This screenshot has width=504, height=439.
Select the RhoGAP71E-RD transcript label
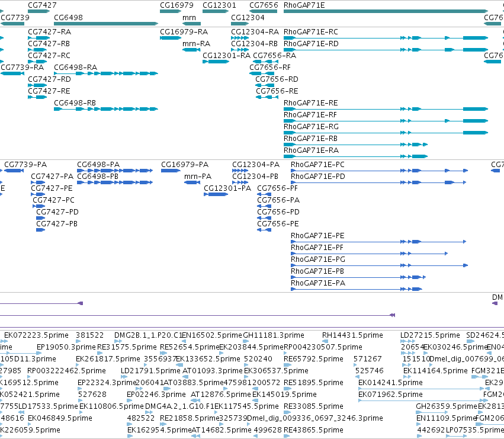pyautogui.click(x=311, y=43)
